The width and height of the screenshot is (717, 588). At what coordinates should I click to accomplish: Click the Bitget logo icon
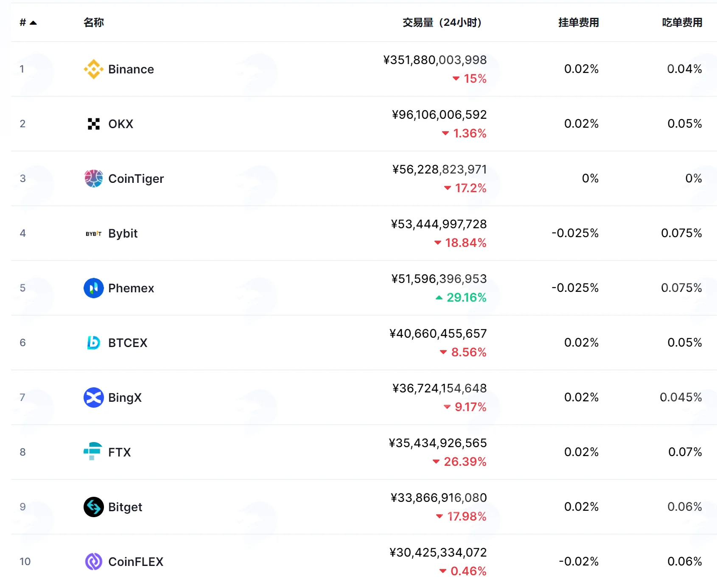93,507
